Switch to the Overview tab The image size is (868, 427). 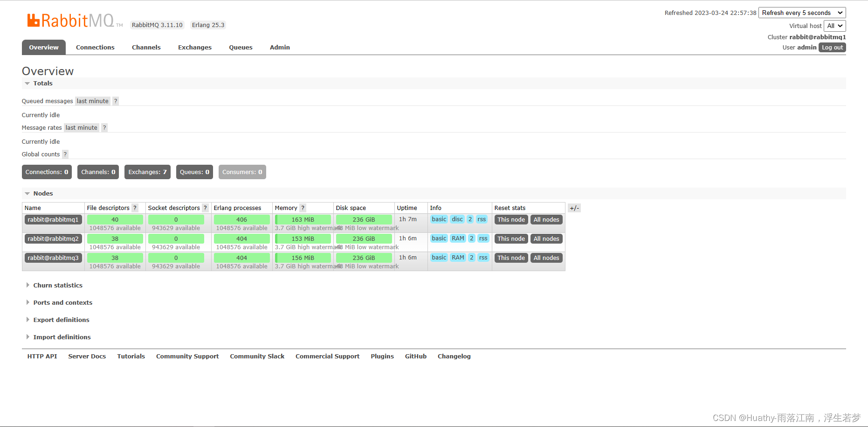44,47
